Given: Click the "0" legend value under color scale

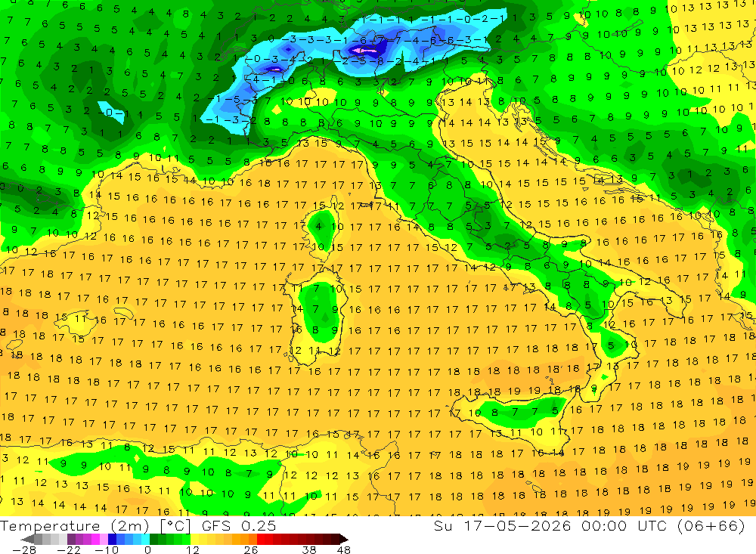Looking at the screenshot, I should pyautogui.click(x=147, y=550).
